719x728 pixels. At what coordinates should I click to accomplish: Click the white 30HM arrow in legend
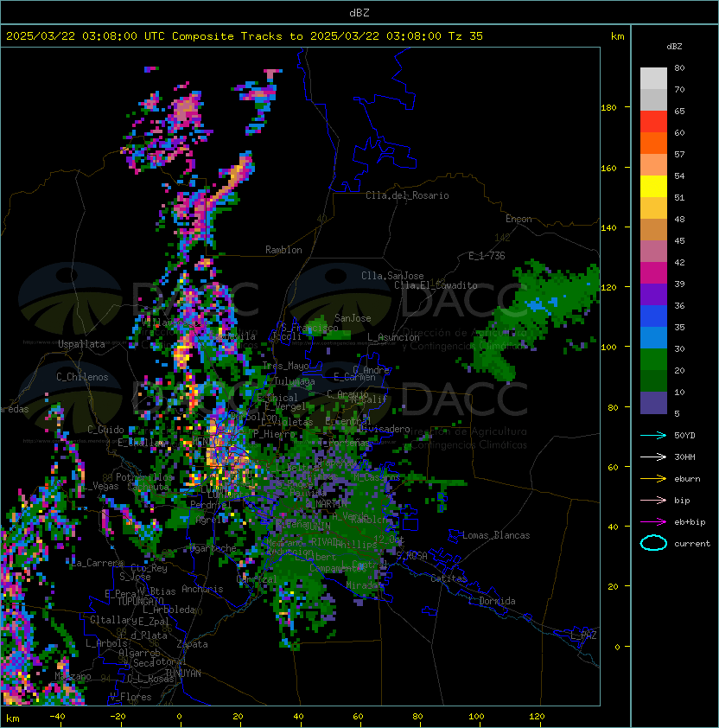[653, 457]
